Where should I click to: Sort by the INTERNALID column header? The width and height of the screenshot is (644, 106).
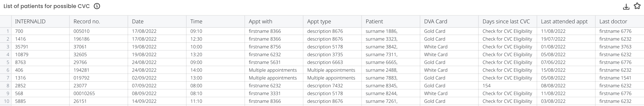(x=30, y=21)
